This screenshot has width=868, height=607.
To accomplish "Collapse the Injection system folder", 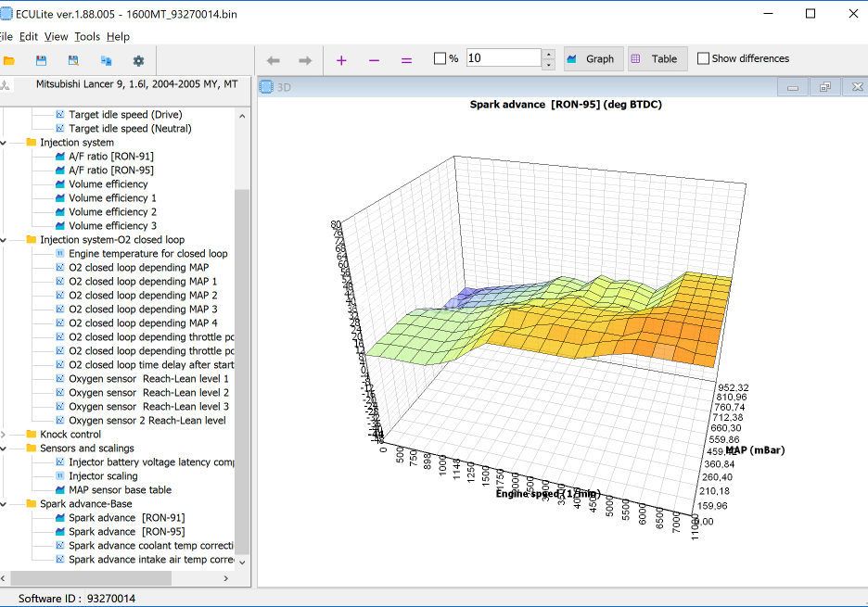I will [4, 143].
